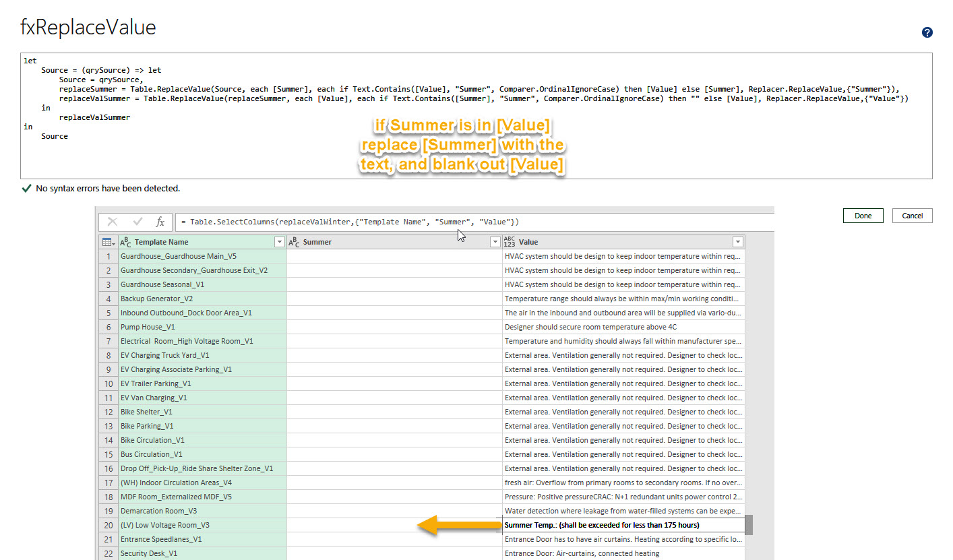This screenshot has height=560, width=953.
Task: Click the Template Name text type icon
Action: (x=125, y=242)
